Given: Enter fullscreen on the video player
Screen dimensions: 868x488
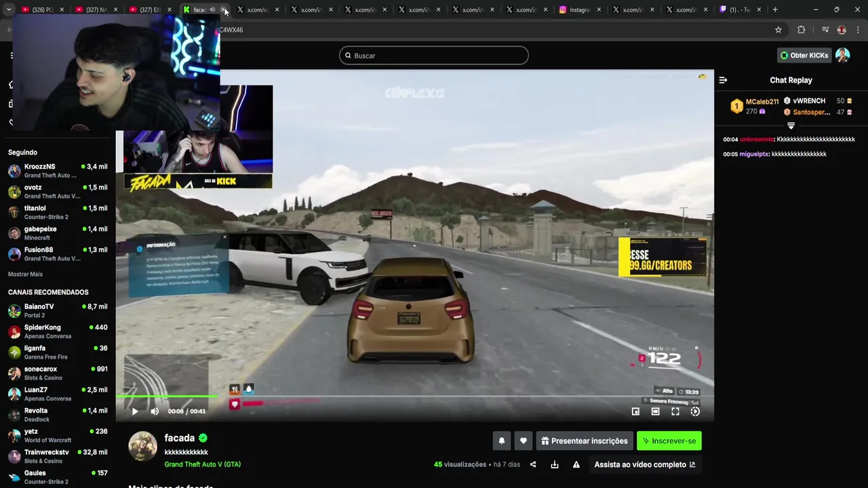Looking at the screenshot, I should pos(675,411).
